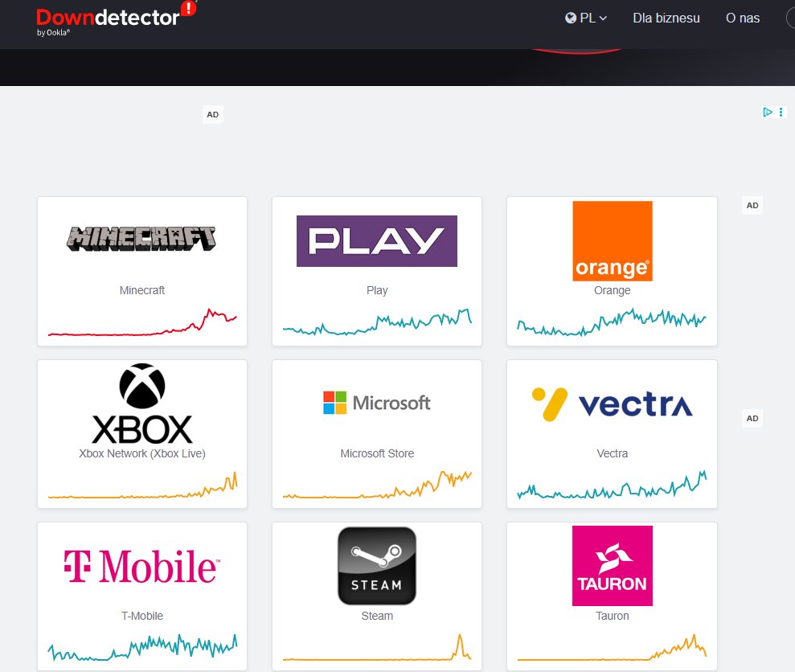Click the by Ookla text under logo
Viewport: 795px width, 672px height.
click(53, 32)
